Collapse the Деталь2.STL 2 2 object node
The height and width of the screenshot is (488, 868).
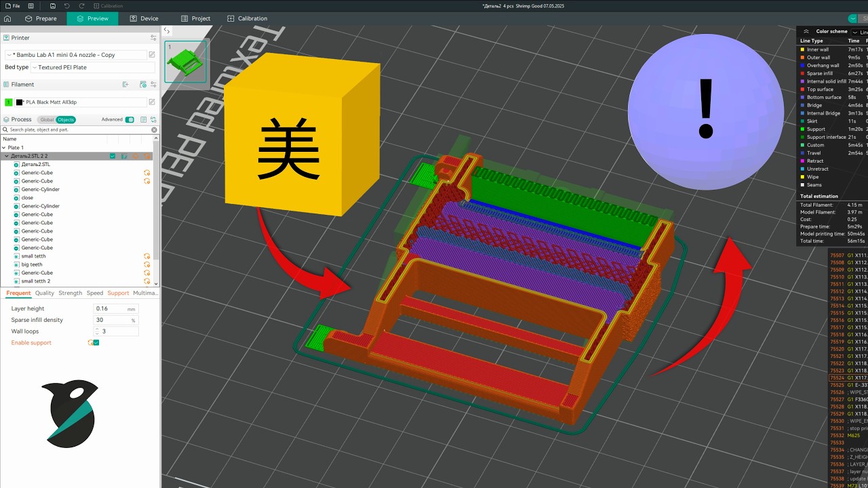7,156
